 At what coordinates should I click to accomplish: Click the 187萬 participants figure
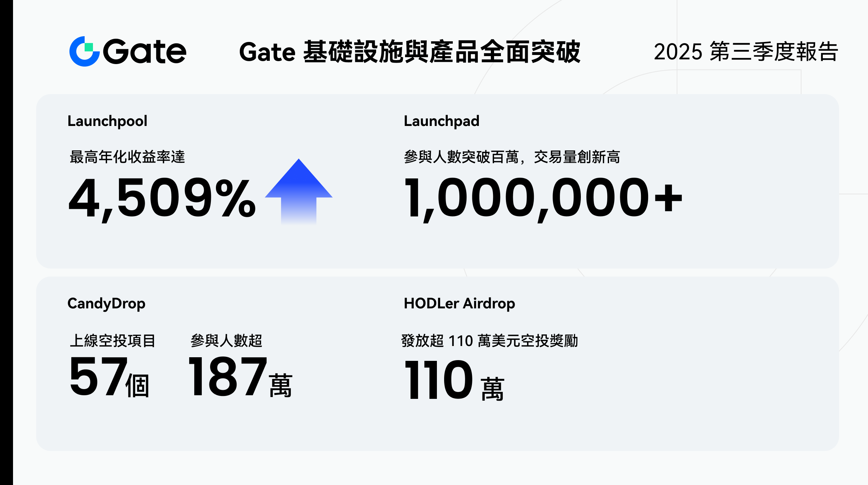point(240,377)
